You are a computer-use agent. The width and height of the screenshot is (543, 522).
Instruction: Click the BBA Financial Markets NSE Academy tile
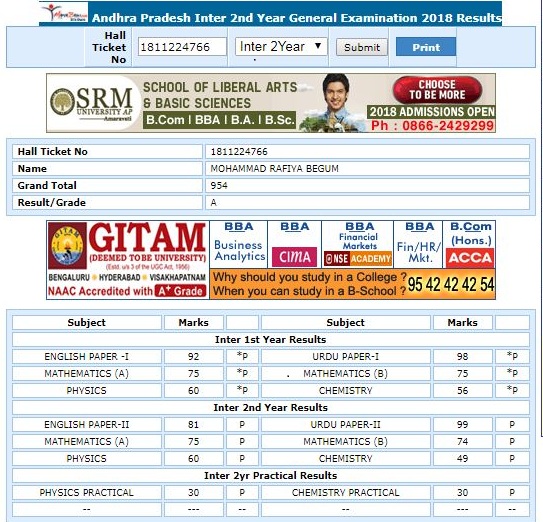tap(358, 244)
